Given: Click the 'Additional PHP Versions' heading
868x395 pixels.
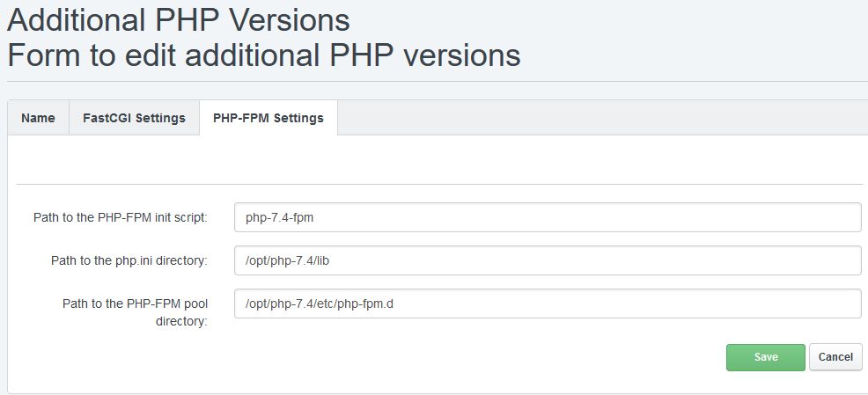Looking at the screenshot, I should click(178, 20).
